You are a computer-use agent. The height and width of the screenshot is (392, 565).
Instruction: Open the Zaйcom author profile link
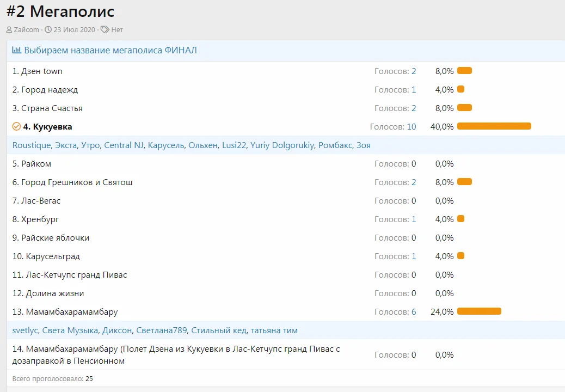pos(27,29)
